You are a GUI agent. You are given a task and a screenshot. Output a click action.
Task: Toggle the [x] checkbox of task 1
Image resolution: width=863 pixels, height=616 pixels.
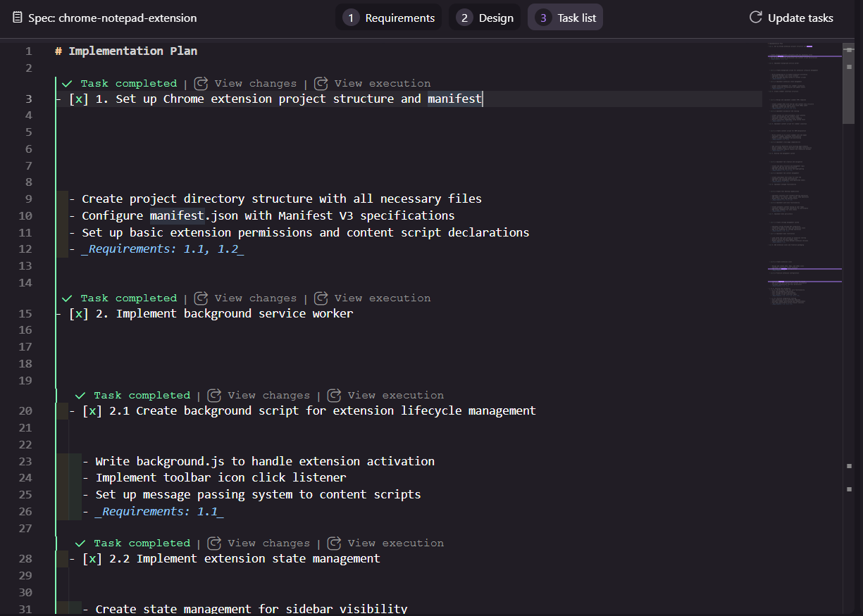coord(79,99)
